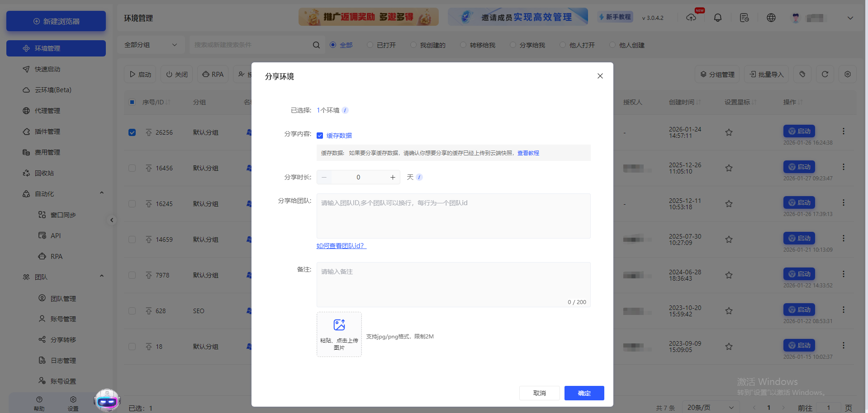868x413 pixels.
Task: Open the tag label icon in the toolbar
Action: click(x=802, y=74)
